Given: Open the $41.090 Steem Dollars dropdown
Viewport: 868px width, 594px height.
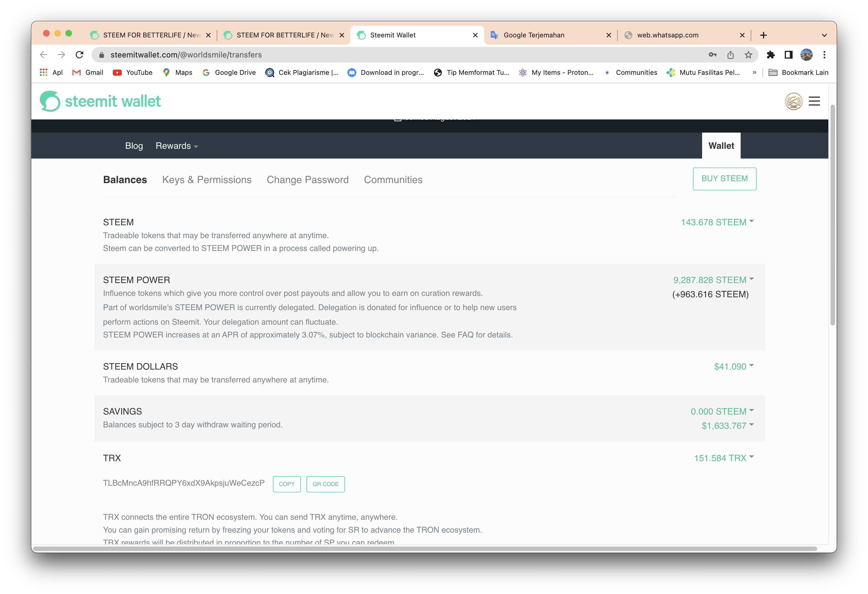Looking at the screenshot, I should 734,367.
